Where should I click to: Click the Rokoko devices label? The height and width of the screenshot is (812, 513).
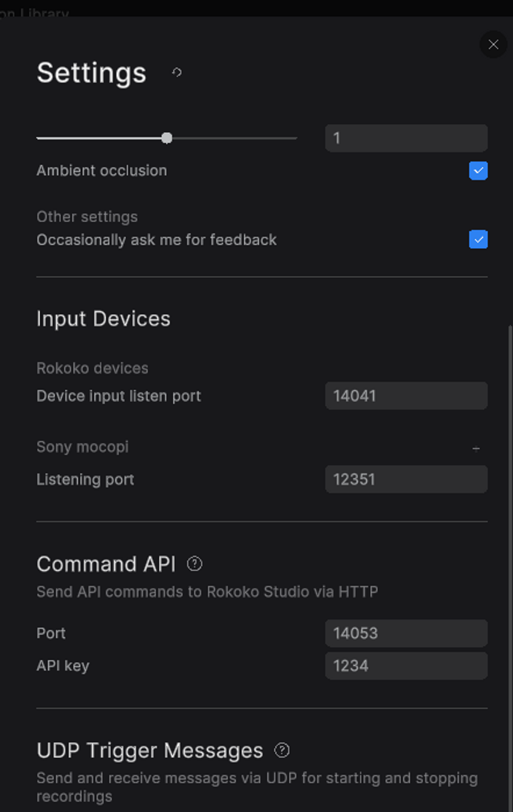click(92, 368)
